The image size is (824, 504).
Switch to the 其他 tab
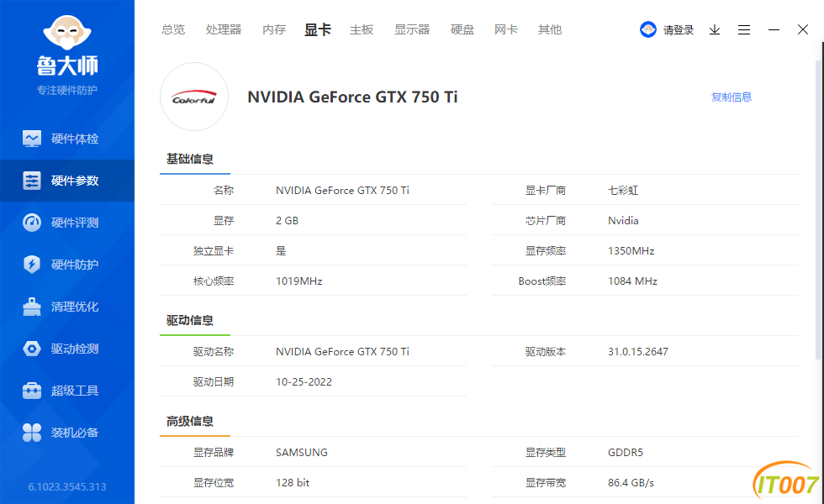coord(550,30)
